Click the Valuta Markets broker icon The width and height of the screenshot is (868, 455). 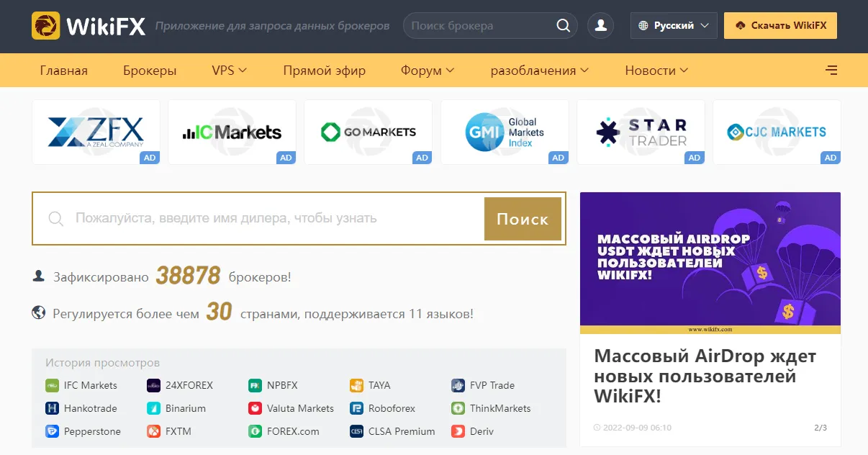click(x=255, y=408)
